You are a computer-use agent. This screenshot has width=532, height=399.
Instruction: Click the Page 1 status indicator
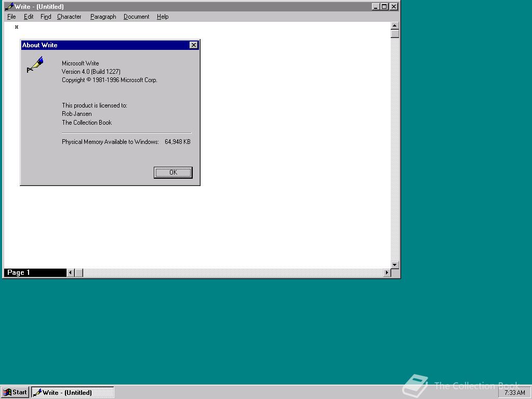click(x=35, y=272)
